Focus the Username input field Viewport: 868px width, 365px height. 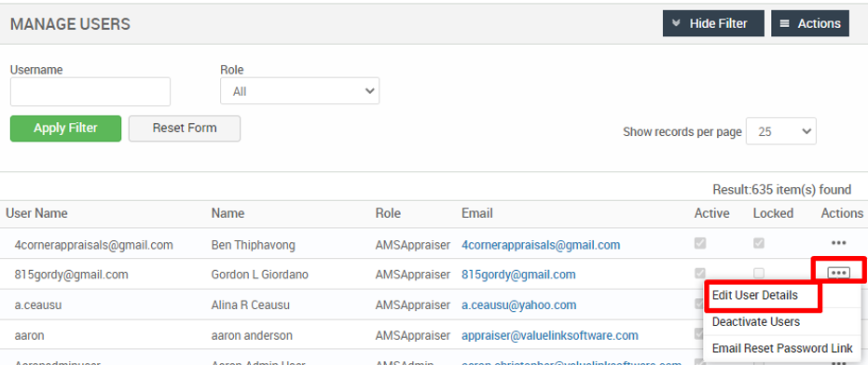click(90, 92)
